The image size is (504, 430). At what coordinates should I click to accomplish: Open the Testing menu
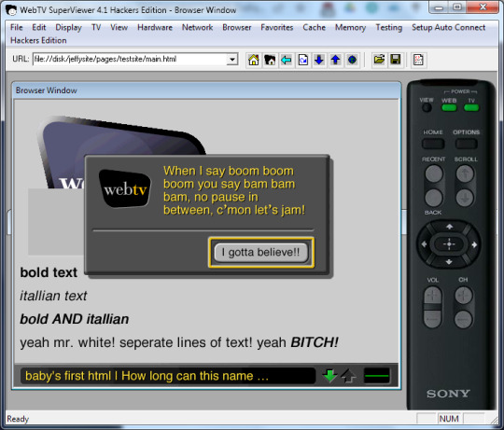tap(389, 28)
